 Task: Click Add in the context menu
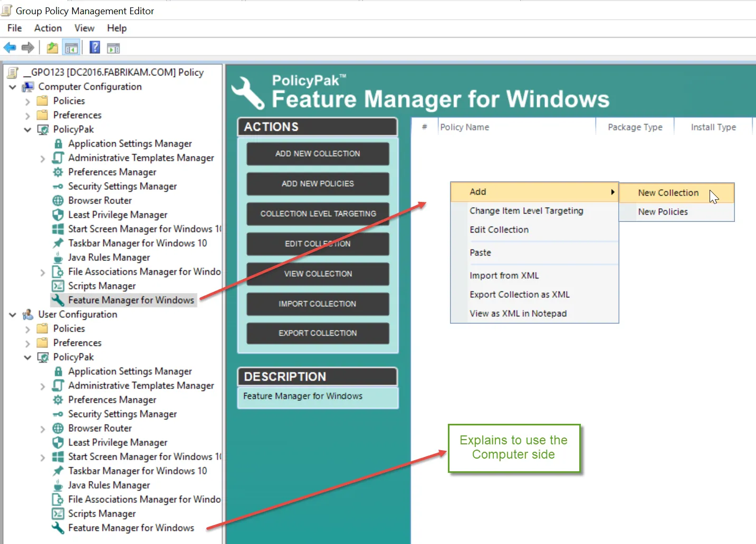tap(534, 192)
